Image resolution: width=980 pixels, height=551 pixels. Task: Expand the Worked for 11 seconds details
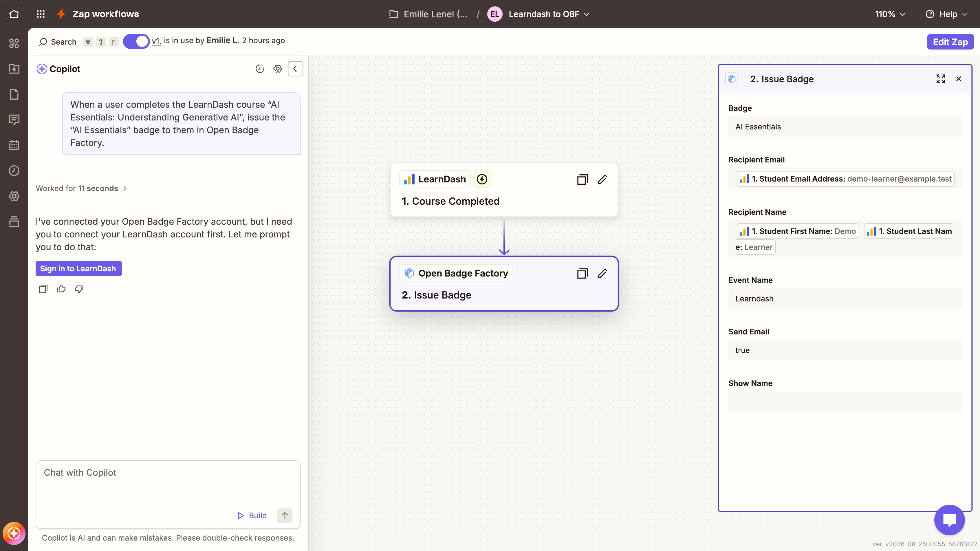[x=81, y=188]
